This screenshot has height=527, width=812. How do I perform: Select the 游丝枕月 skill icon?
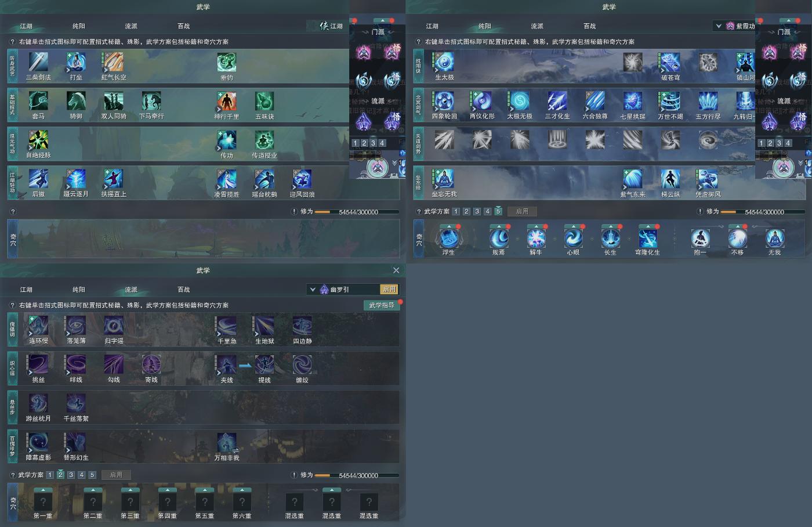point(38,403)
